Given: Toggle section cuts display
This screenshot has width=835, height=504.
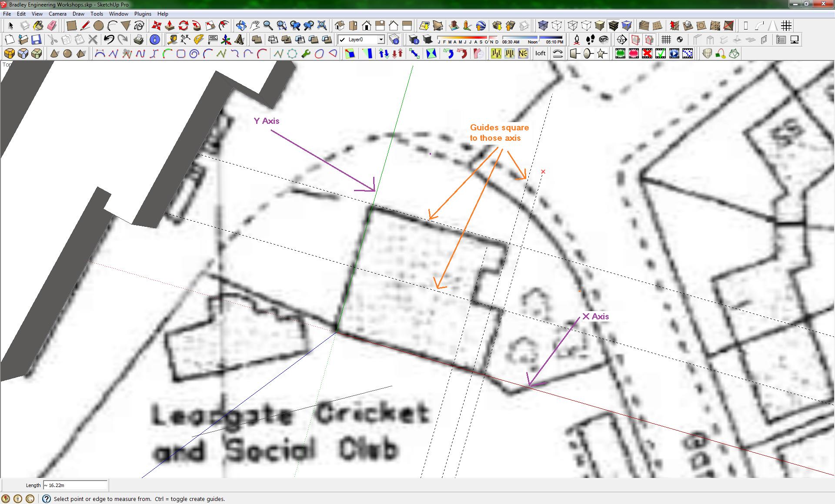Looking at the screenshot, I should tap(648, 40).
